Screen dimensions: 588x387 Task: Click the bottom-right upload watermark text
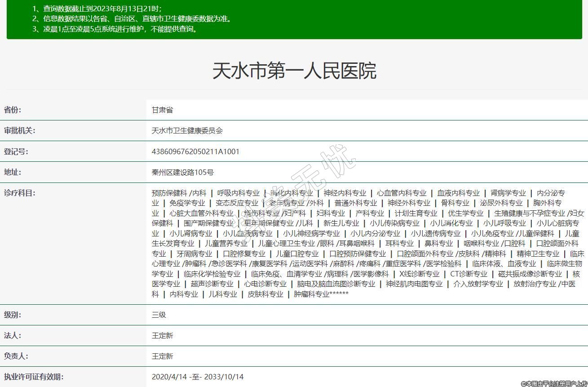coord(553,383)
